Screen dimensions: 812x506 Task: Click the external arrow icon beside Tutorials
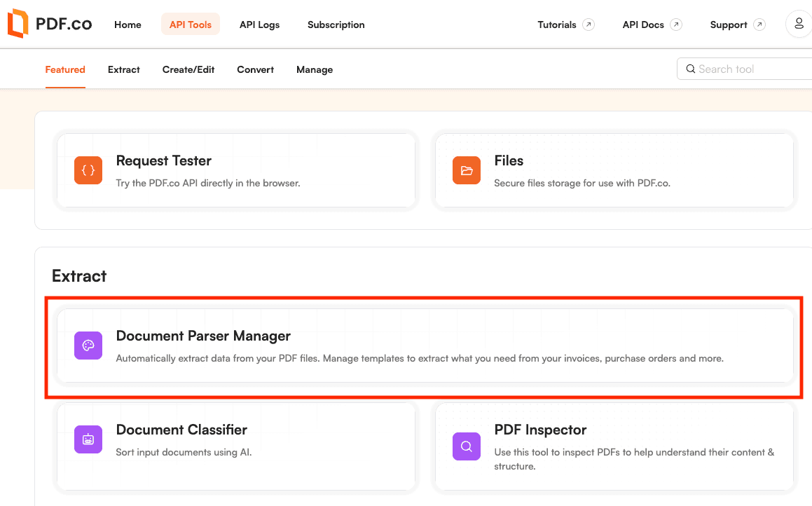[x=589, y=25]
